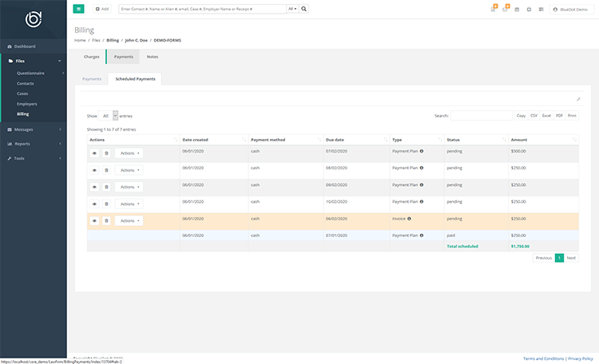Delete the scheduled payment due 07/02/2020
This screenshot has width=599, height=364.
point(106,153)
